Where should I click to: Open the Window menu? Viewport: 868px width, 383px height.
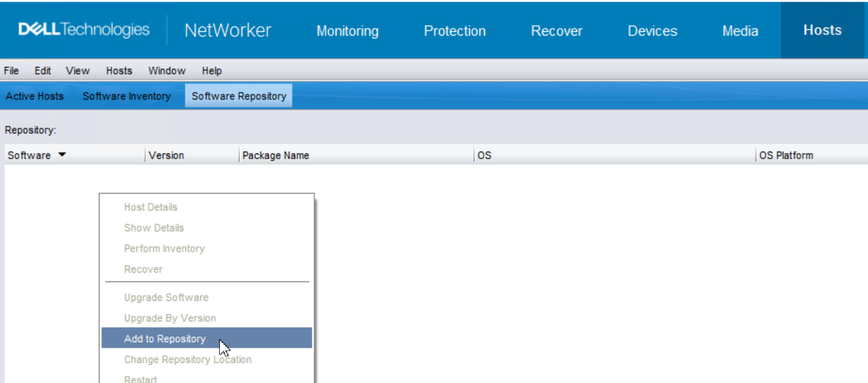[167, 71]
